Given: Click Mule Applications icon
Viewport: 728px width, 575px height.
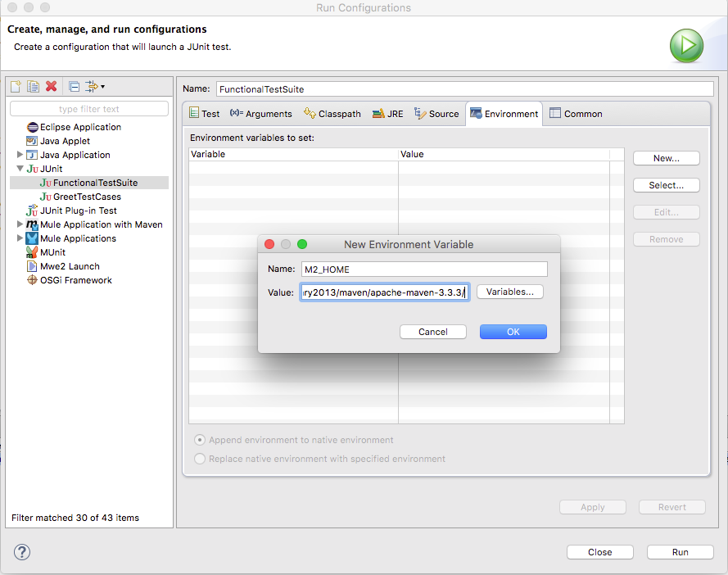Looking at the screenshot, I should pyautogui.click(x=32, y=238).
